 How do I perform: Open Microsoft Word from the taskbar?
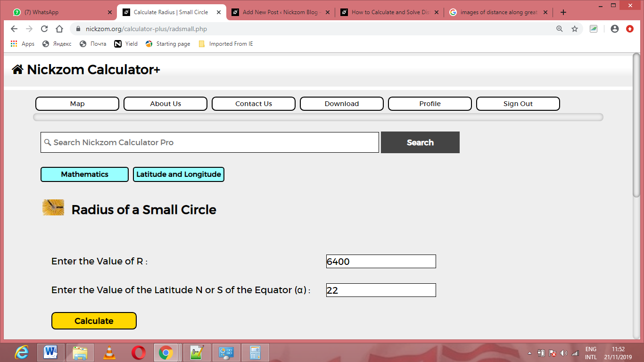50,352
